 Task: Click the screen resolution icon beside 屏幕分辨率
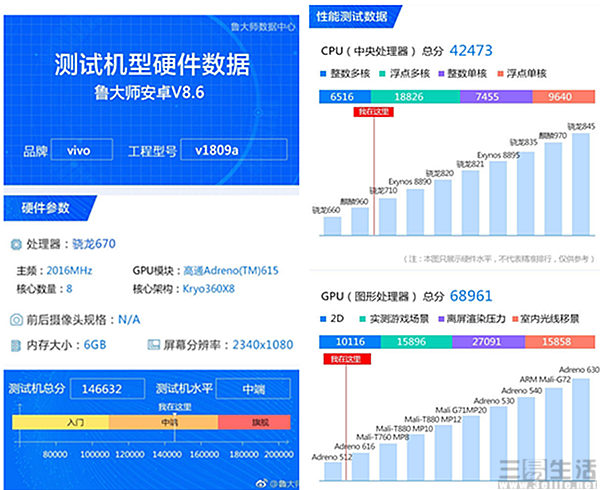pyautogui.click(x=156, y=345)
